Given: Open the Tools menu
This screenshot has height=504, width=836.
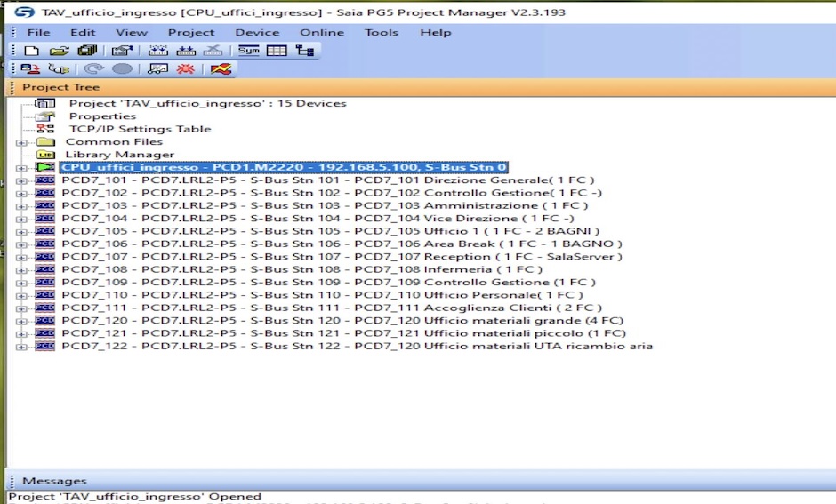Looking at the screenshot, I should click(x=382, y=32).
